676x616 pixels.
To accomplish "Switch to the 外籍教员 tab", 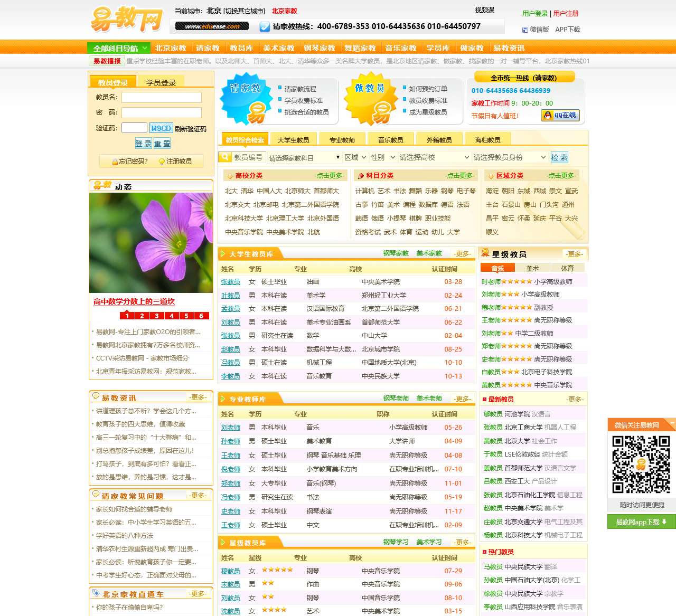I will point(440,139).
